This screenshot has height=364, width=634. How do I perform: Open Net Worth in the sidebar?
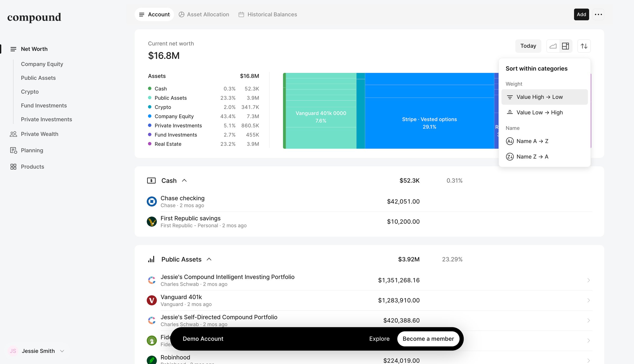tap(34, 49)
